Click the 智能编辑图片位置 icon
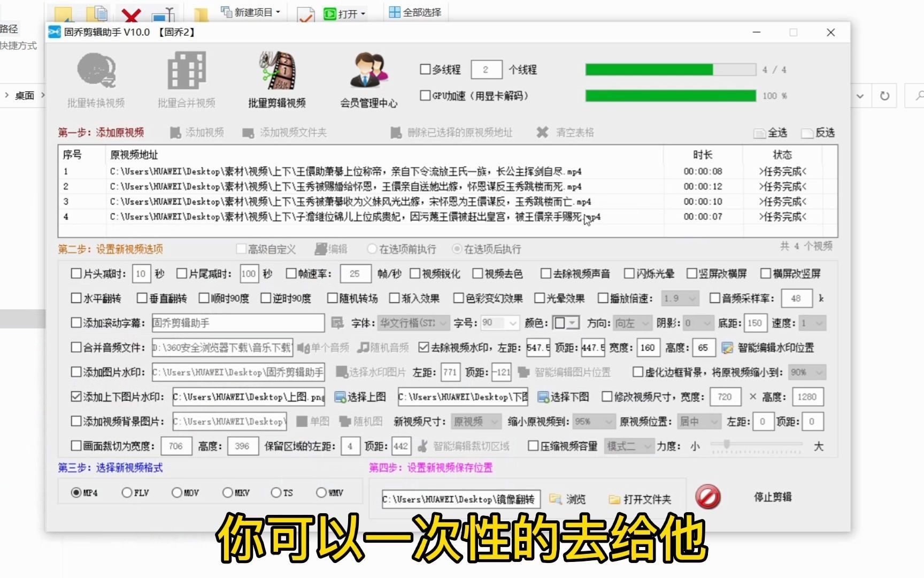924x578 pixels. [x=524, y=372]
